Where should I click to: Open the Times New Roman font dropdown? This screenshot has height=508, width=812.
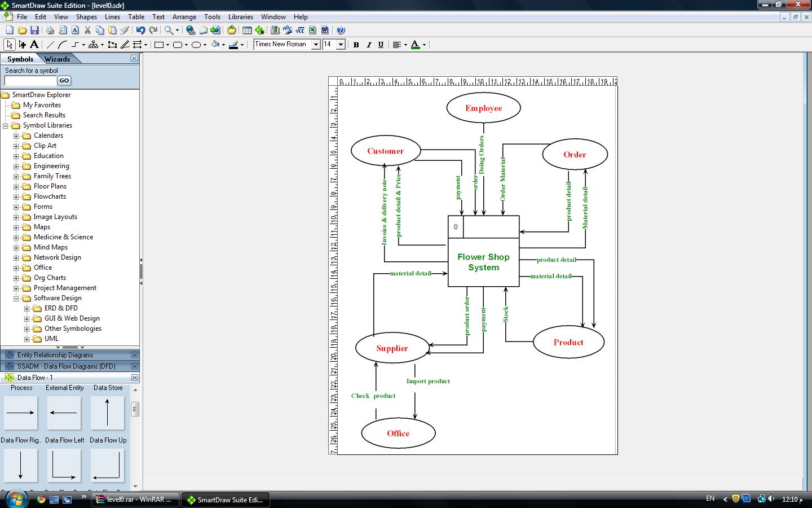pos(316,45)
